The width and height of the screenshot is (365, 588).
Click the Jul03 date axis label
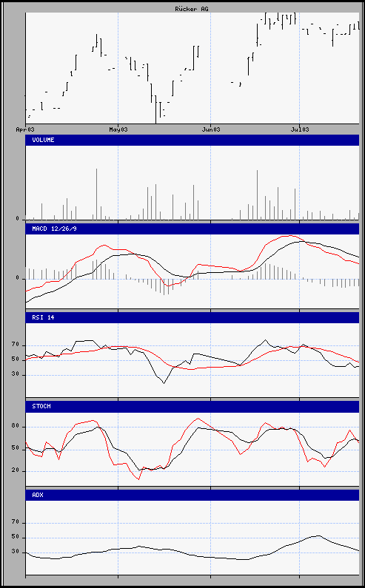coord(300,129)
